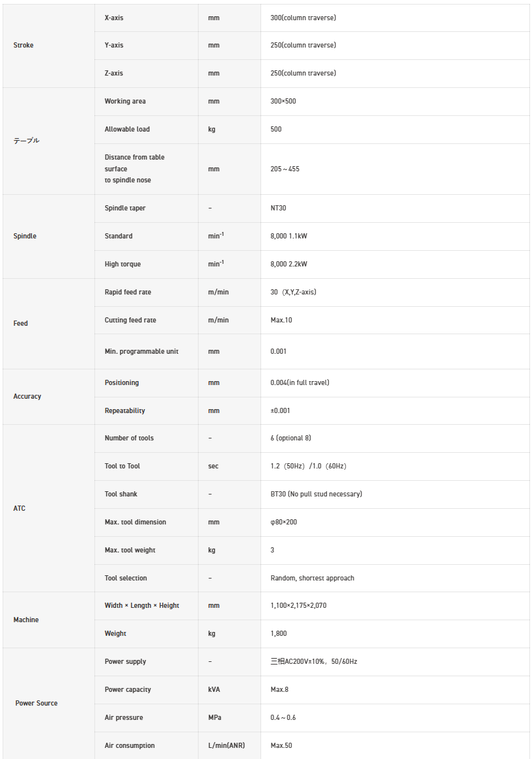Click the Tool selection value Random, shortest approach
Viewport: 532px width, 759px height.
(312, 578)
